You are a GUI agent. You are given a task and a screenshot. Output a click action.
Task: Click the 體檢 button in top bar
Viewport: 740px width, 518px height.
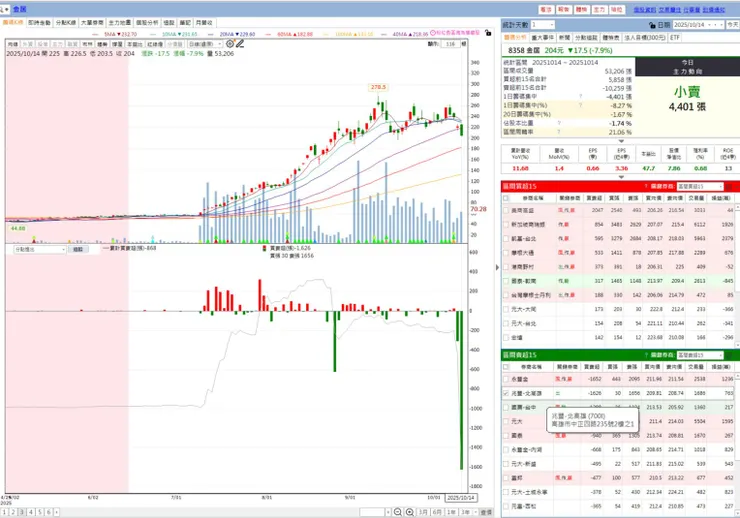[x=581, y=9]
